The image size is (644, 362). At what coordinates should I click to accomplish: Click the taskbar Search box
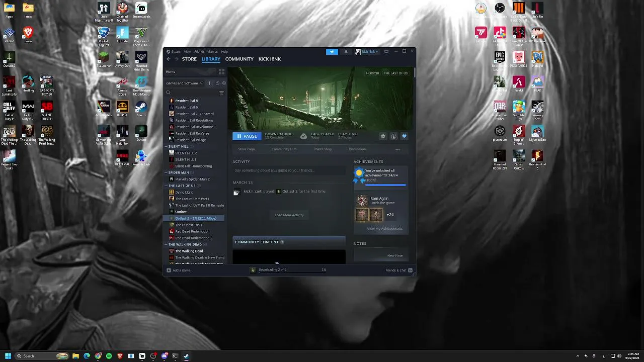42,356
